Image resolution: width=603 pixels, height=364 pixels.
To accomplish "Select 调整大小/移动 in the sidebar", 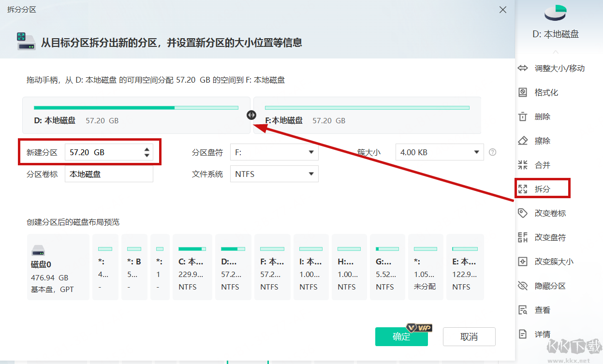I will [x=559, y=68].
